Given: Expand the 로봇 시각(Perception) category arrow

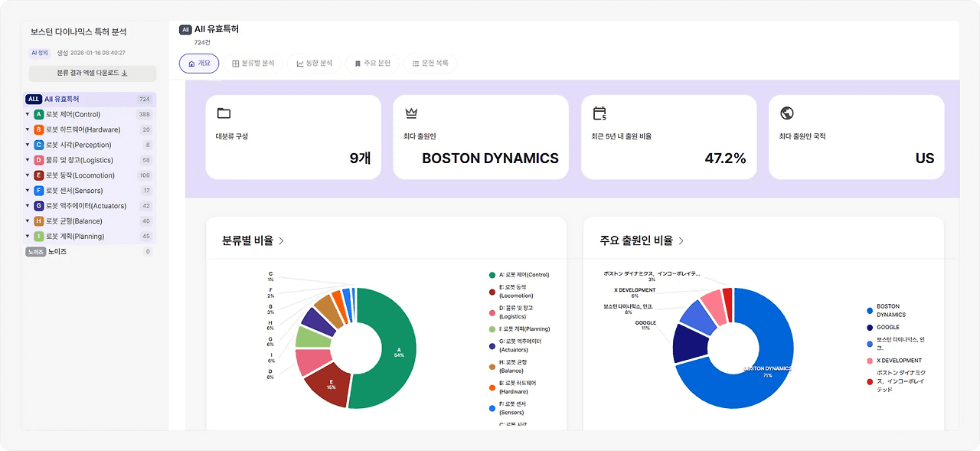Looking at the screenshot, I should pos(28,145).
